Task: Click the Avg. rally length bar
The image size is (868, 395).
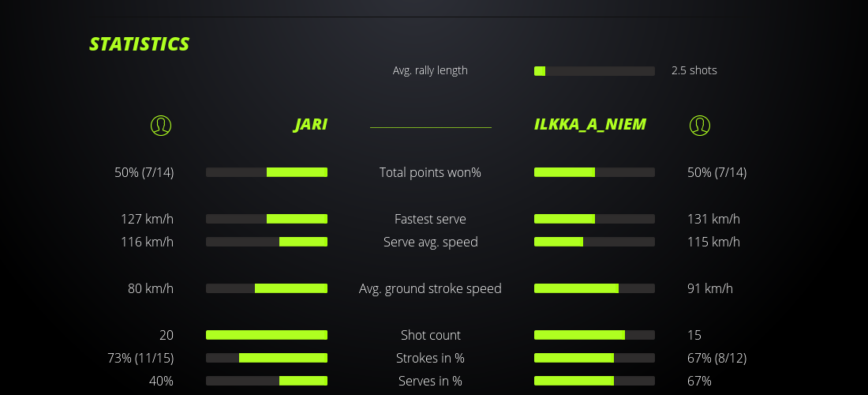Action: [x=594, y=71]
